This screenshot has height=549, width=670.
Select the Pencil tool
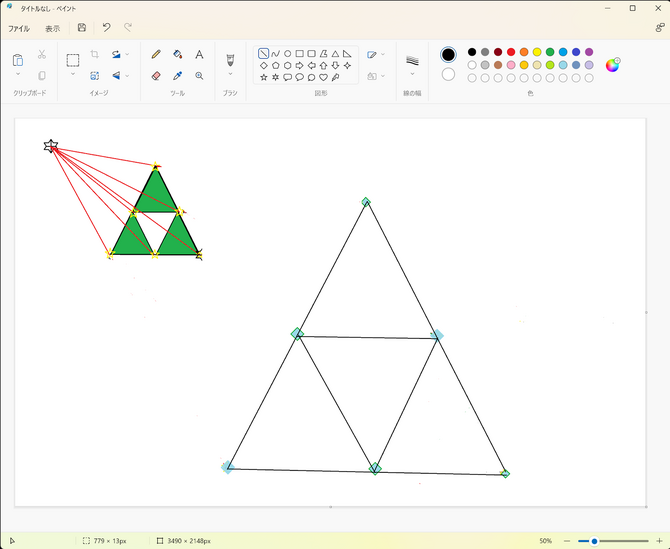point(156,54)
